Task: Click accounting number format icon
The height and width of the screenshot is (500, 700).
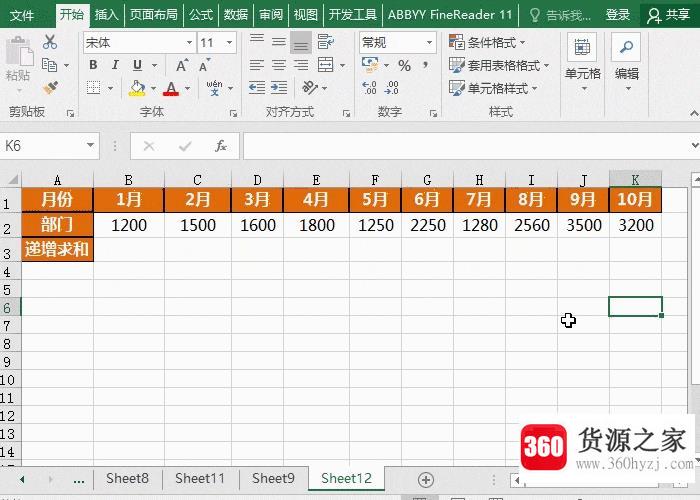Action: coord(370,65)
